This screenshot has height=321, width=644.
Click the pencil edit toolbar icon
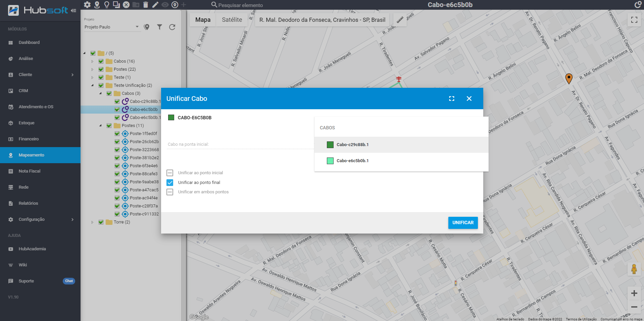pos(155,5)
